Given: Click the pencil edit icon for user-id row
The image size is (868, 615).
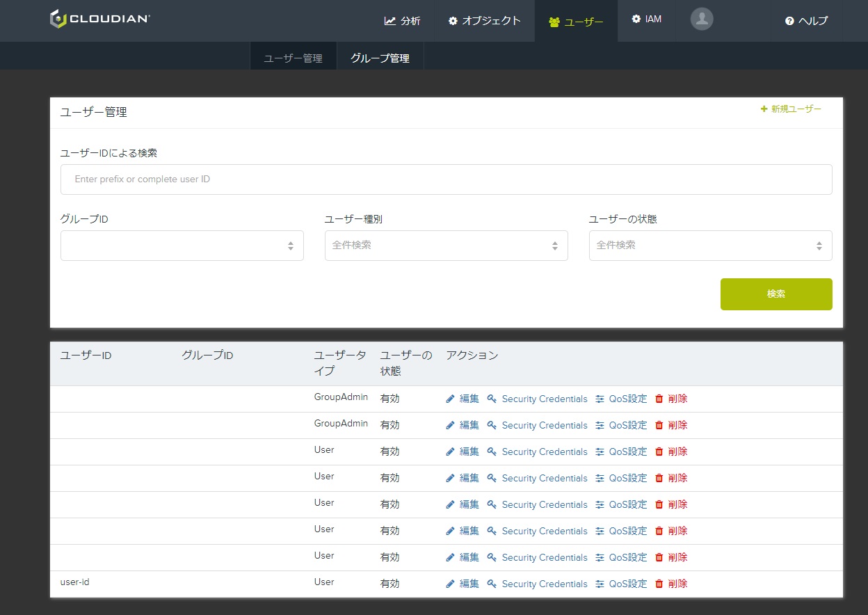Looking at the screenshot, I should [x=450, y=584].
